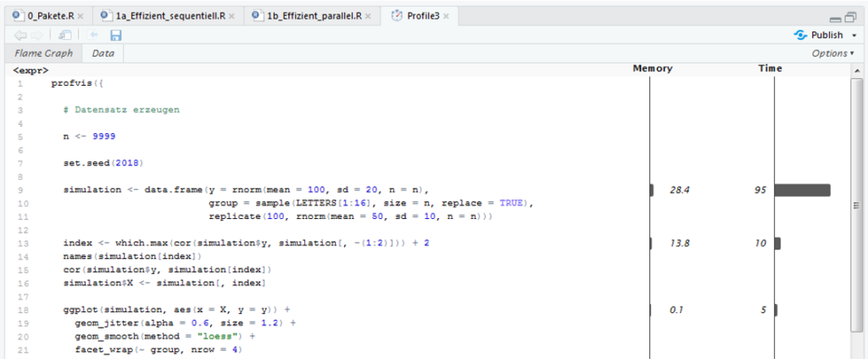Go back with the left arrow icon

(x=20, y=36)
